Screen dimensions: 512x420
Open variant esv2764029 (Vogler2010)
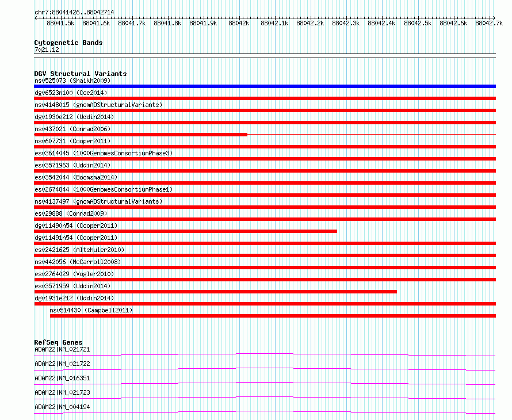click(74, 274)
